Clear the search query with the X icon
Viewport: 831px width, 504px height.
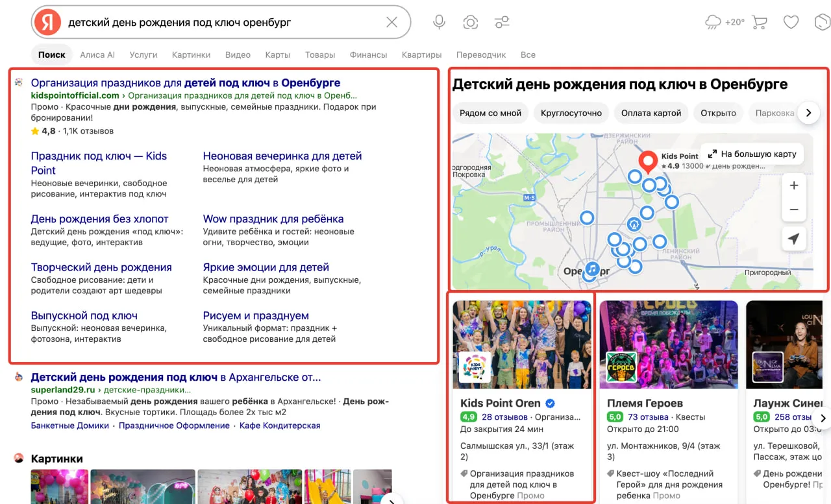[392, 22]
